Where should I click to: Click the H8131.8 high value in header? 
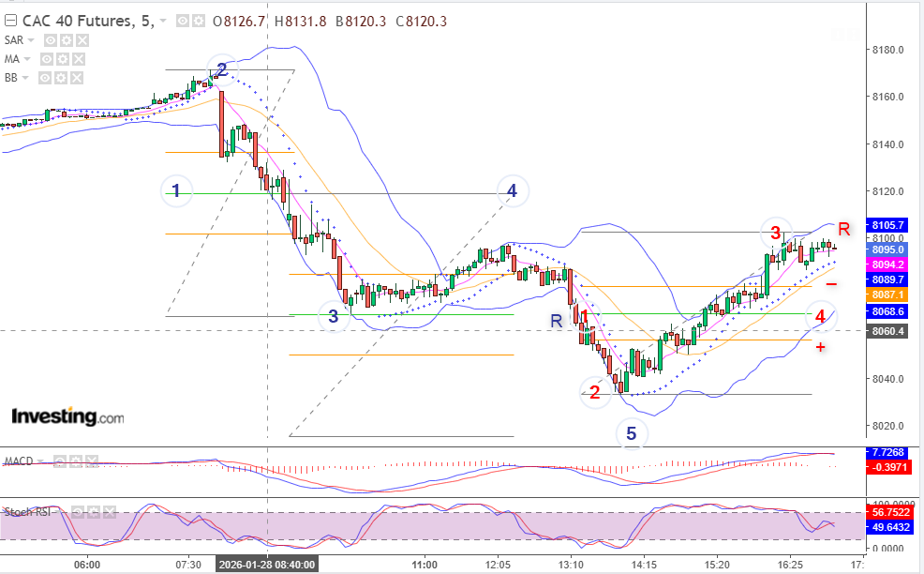tap(300, 22)
